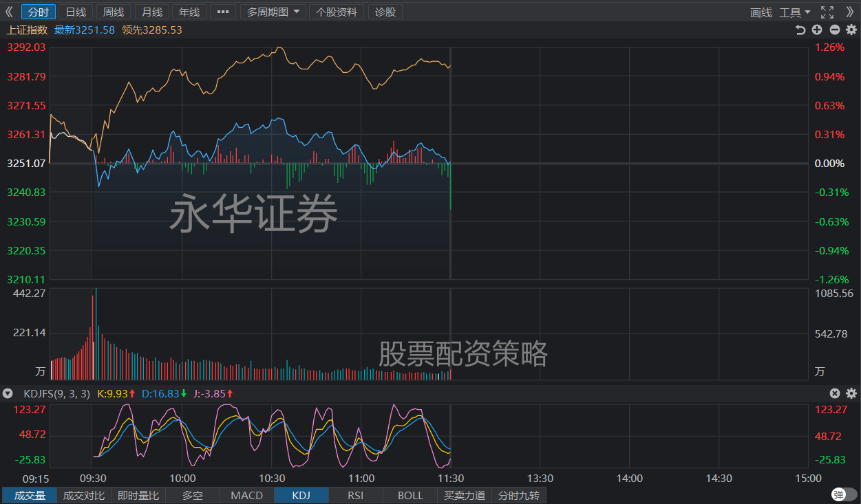Click the 最新3251.58 latest value
This screenshot has width=861, height=504.
coord(85,30)
